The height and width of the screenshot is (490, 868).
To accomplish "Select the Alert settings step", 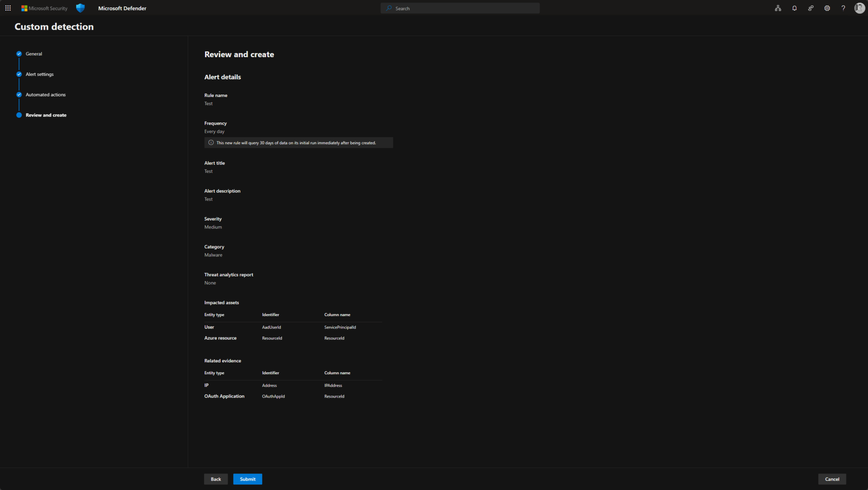I will pos(39,74).
